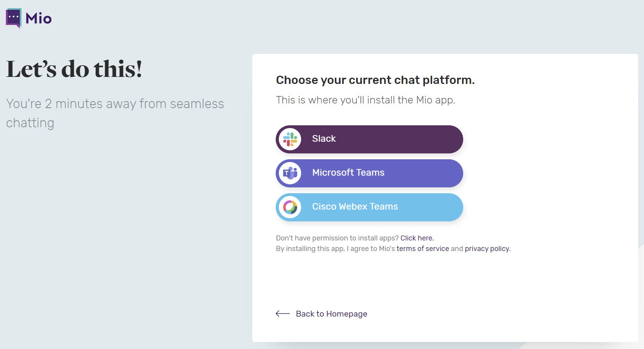The height and width of the screenshot is (349, 644).
Task: Pick the Cisco Webex Teams button
Action: click(369, 207)
